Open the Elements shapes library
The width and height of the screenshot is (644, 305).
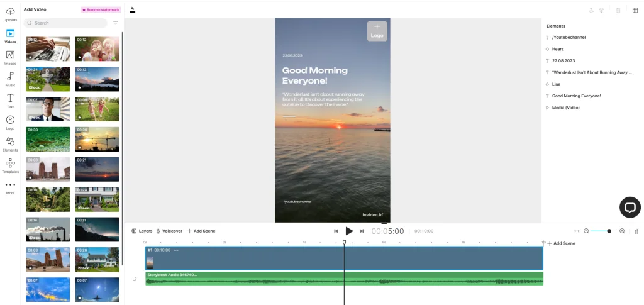10,145
